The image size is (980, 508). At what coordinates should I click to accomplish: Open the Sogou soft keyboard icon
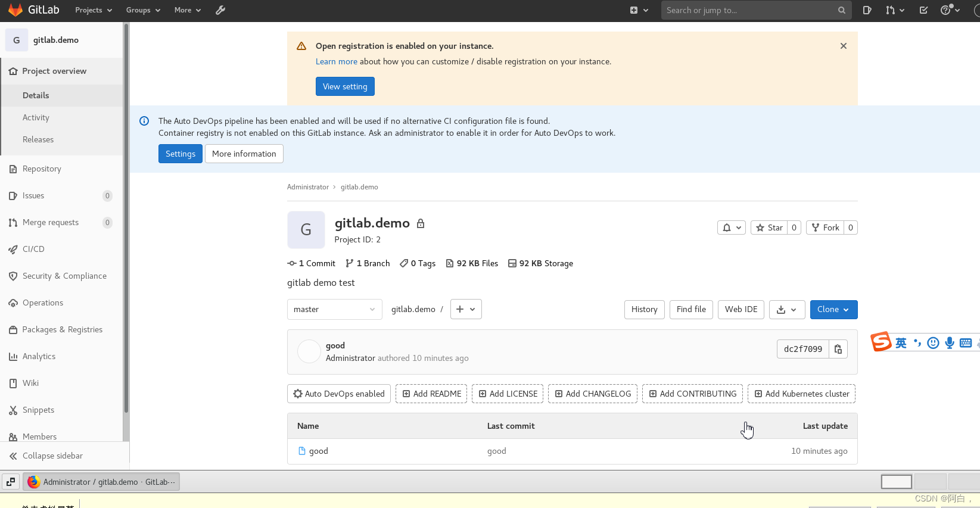[x=966, y=342]
